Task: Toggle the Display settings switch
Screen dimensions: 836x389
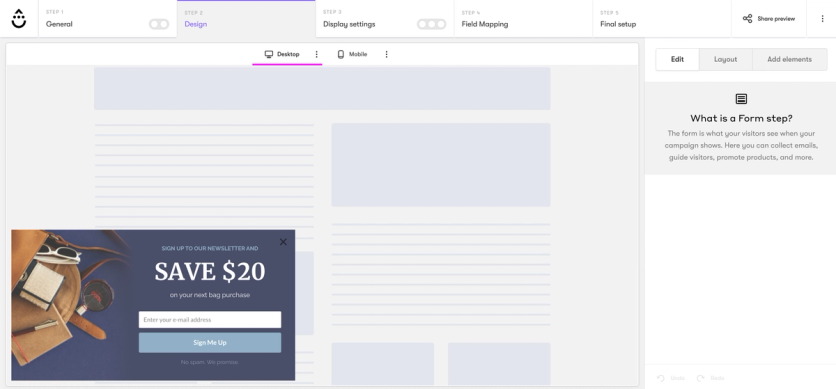Action: 431,24
